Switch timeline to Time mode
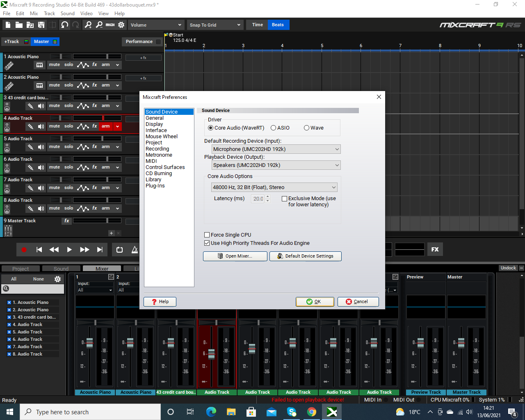The image size is (525, 420). point(258,25)
